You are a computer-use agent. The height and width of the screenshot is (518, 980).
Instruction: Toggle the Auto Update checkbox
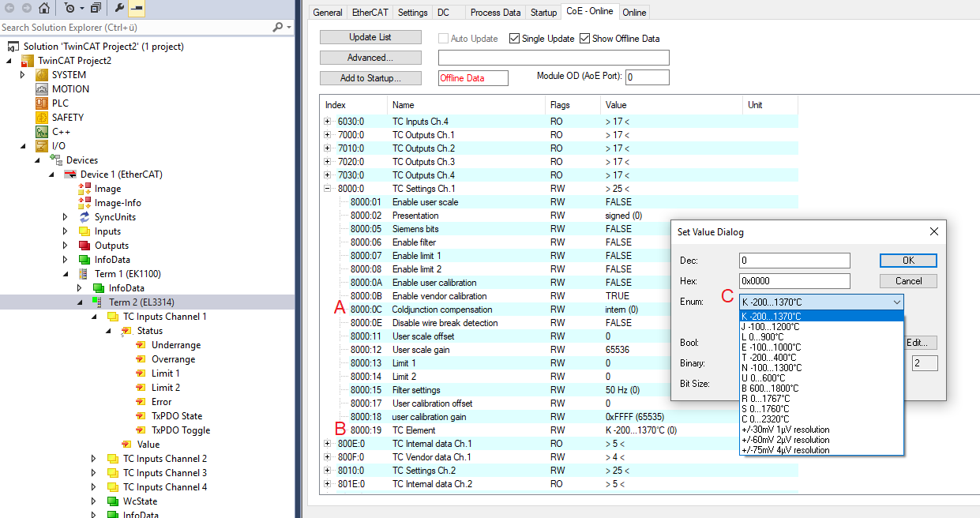pyautogui.click(x=443, y=38)
